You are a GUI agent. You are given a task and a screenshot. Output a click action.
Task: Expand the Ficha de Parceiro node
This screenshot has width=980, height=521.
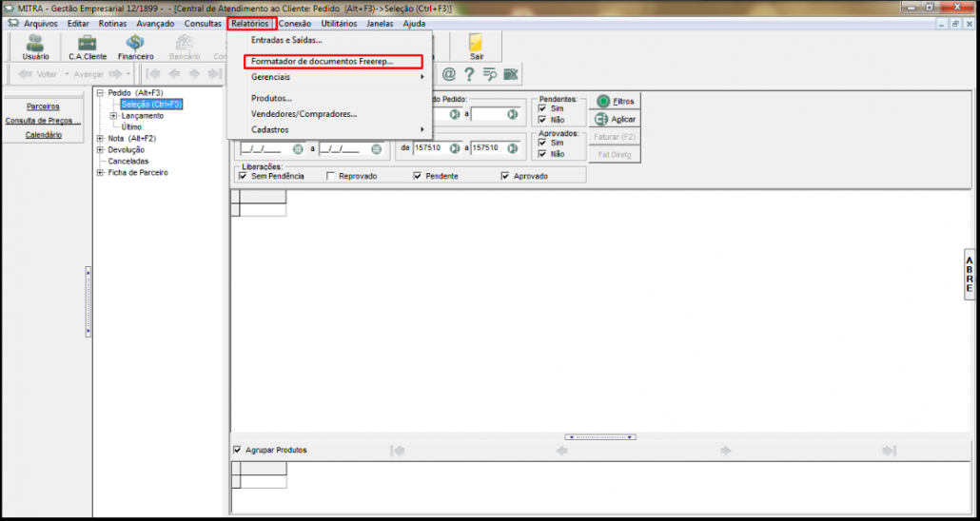click(101, 172)
